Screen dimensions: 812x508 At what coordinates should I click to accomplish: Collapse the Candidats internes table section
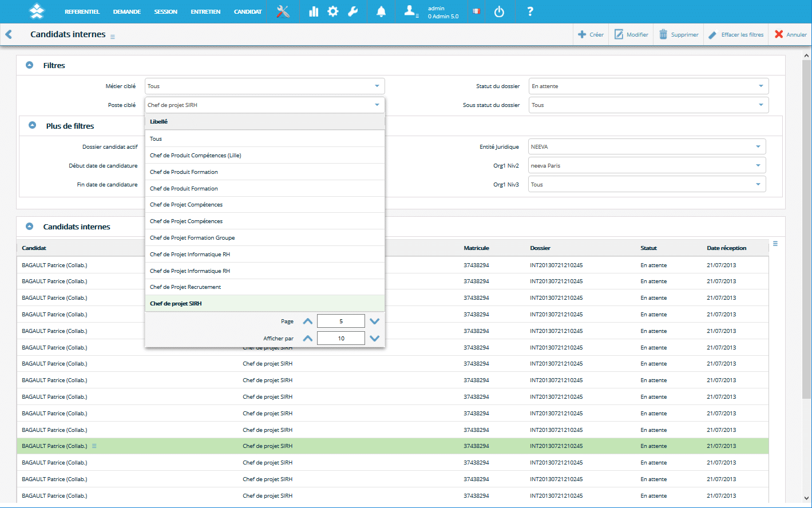click(x=30, y=226)
